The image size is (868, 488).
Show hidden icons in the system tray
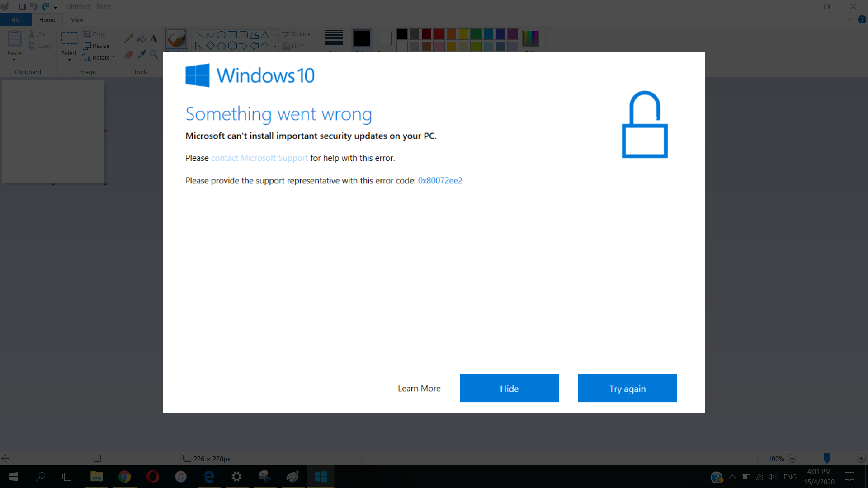pos(732,477)
